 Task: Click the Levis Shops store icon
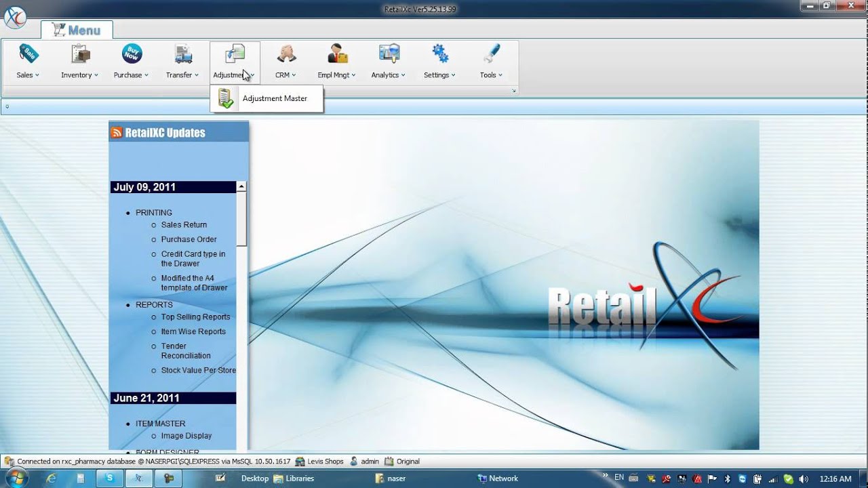pos(300,462)
